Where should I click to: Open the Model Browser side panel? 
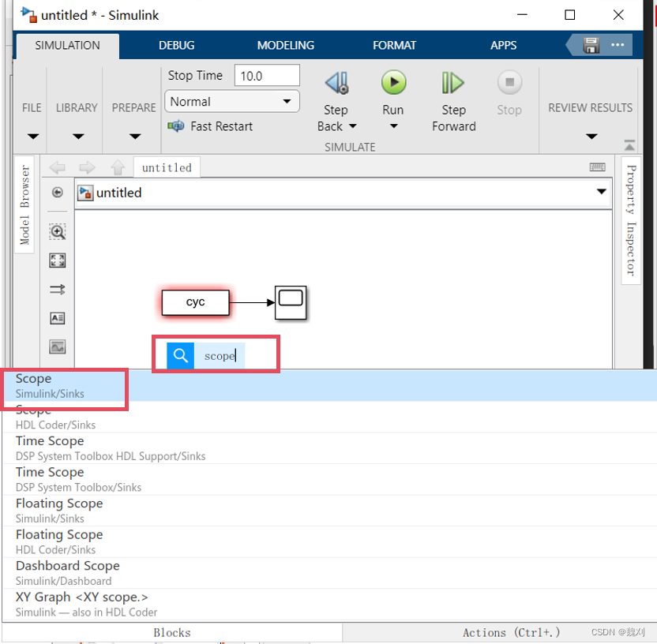24,204
